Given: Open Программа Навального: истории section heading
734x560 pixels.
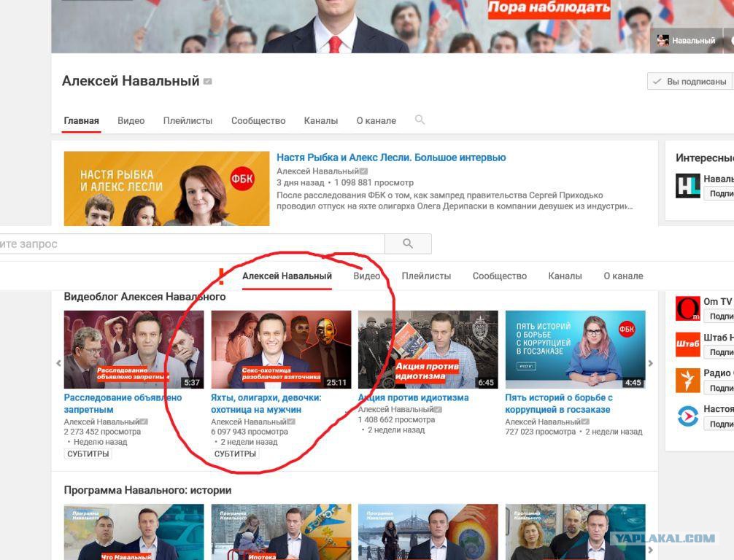Looking at the screenshot, I should coord(147,490).
